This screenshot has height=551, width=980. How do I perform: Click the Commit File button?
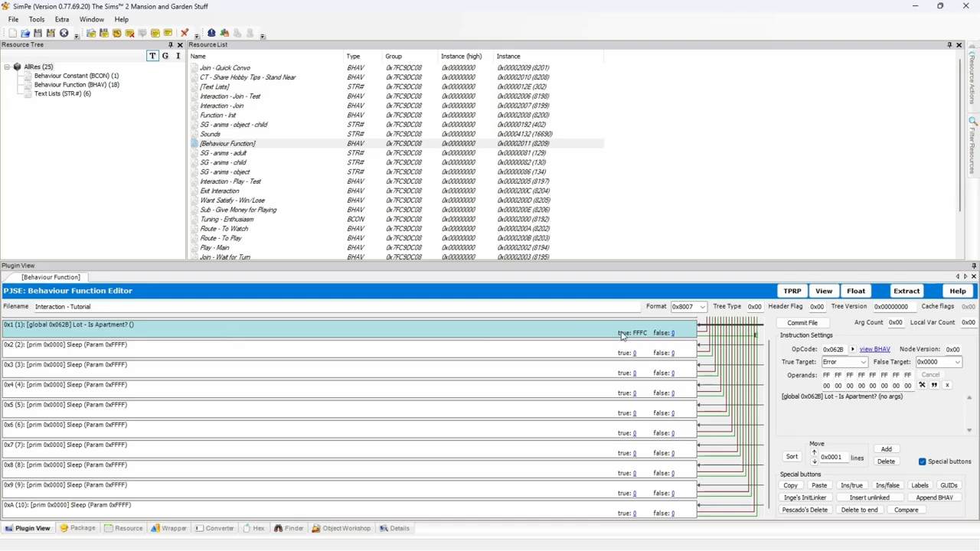[x=802, y=323]
